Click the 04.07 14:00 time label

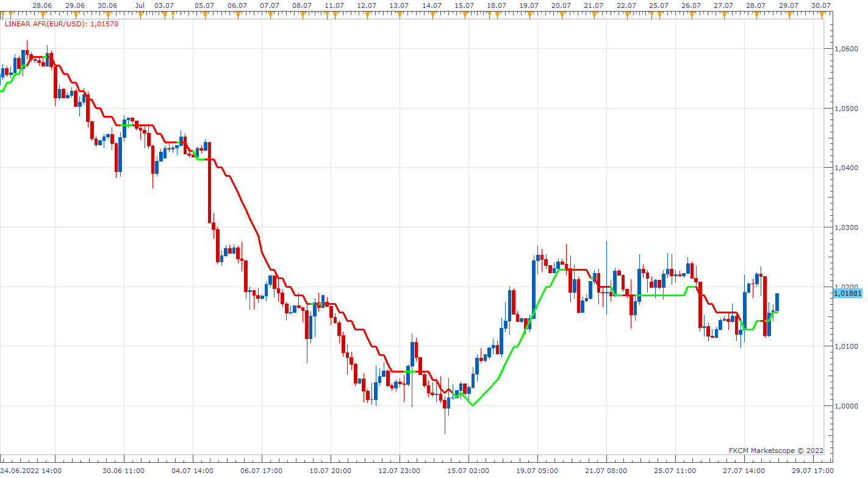coord(193,471)
